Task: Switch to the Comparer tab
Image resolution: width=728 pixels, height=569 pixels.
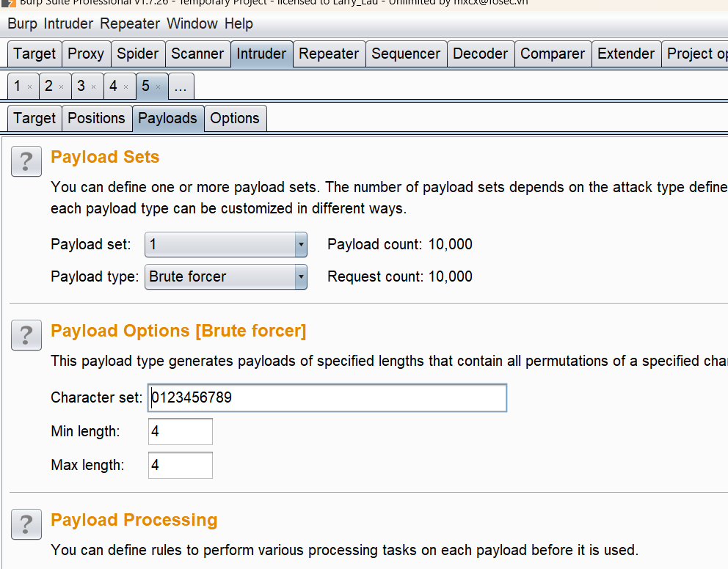Action: (x=553, y=54)
